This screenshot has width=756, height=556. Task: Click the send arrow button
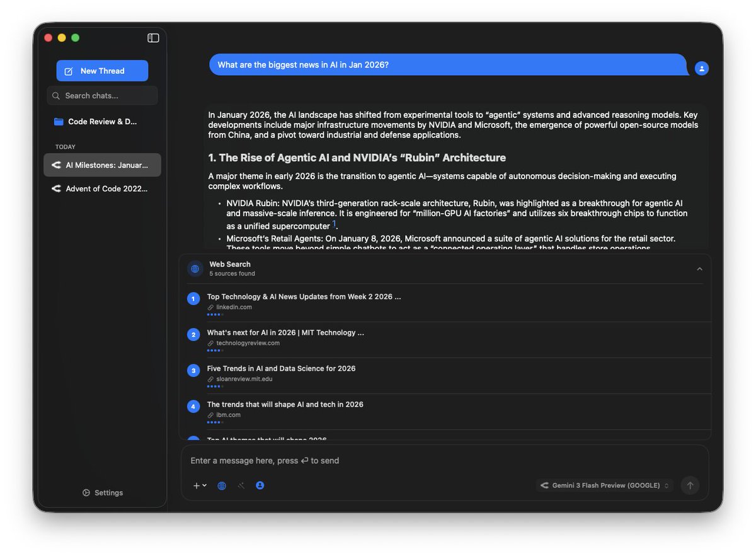(690, 485)
